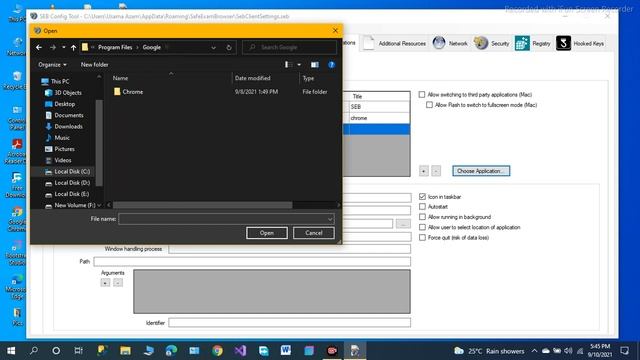
Task: Open File Explorer from taskbar
Action: click(125, 351)
